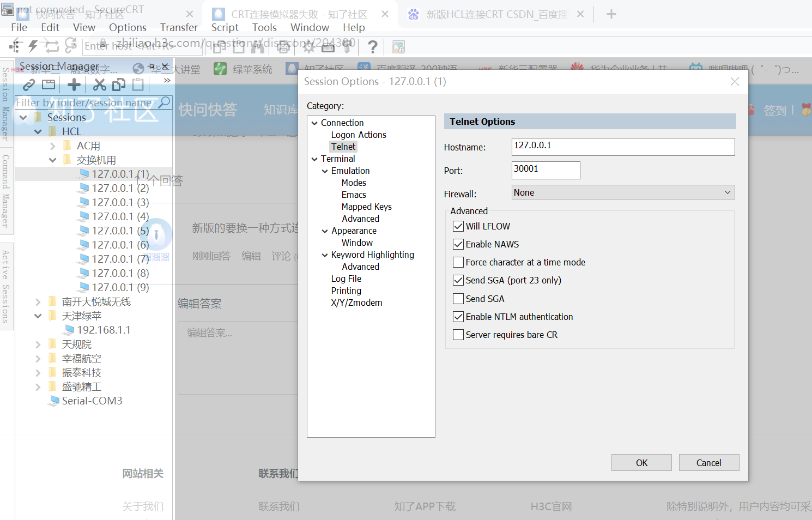Select Logon Actions in the category tree
The width and height of the screenshot is (812, 520).
click(358, 135)
